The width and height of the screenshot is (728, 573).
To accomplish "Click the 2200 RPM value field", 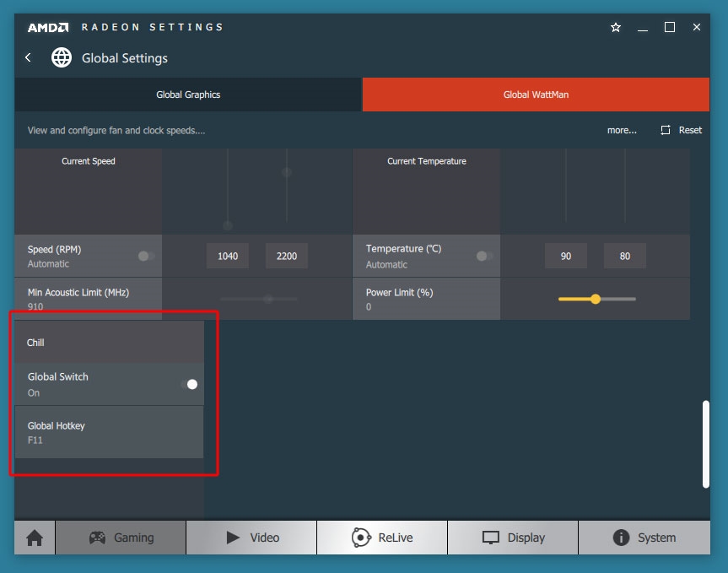I will click(x=287, y=256).
